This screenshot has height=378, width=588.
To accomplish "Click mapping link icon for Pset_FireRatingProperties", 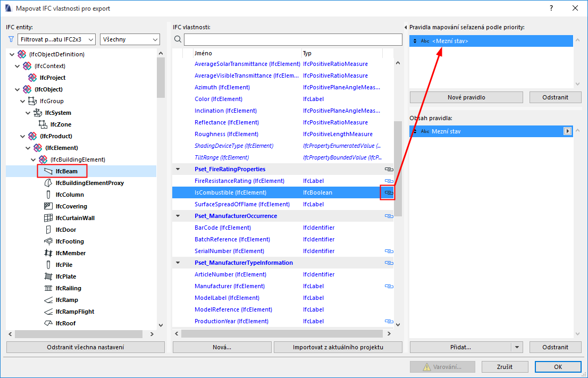I will pos(389,169).
